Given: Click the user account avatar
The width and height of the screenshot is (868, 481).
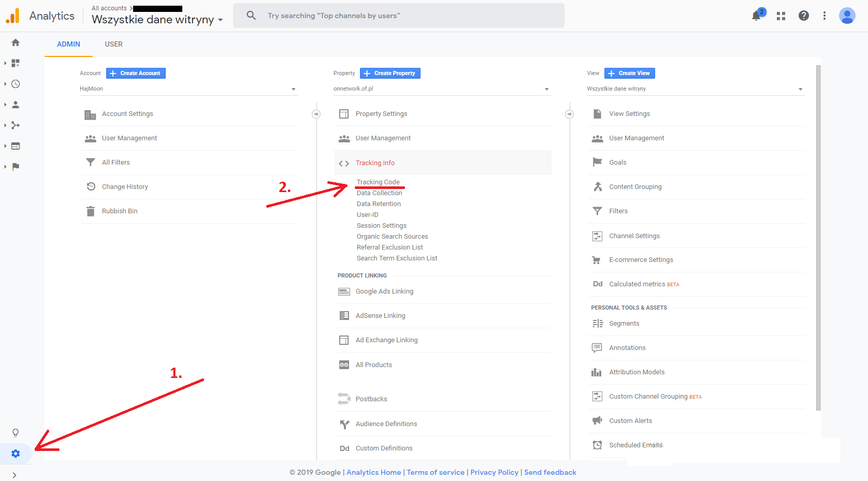Looking at the screenshot, I should 847,16.
